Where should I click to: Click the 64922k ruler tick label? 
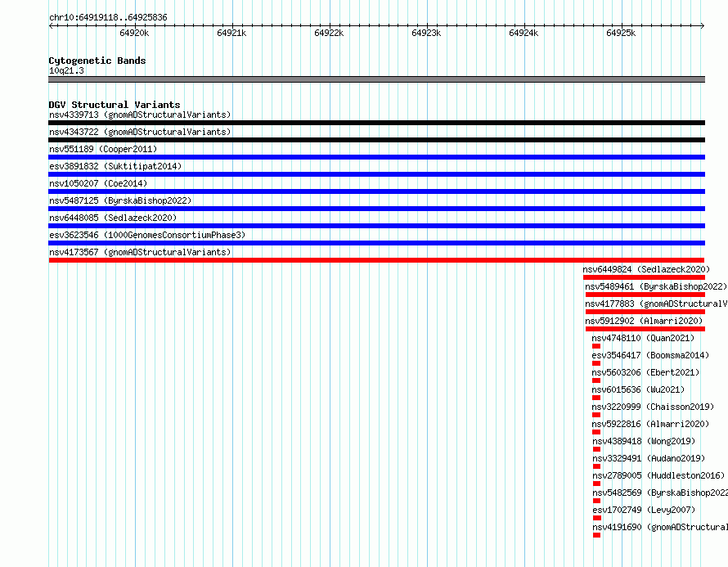pyautogui.click(x=329, y=33)
